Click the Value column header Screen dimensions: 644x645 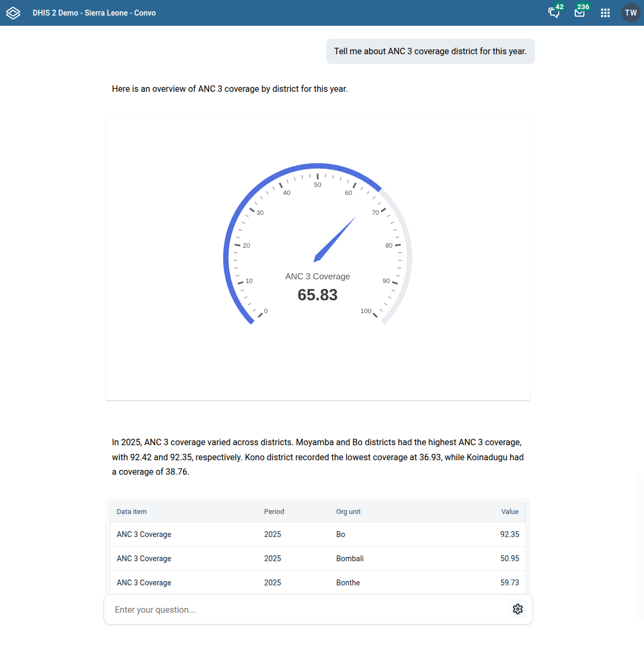click(x=510, y=512)
